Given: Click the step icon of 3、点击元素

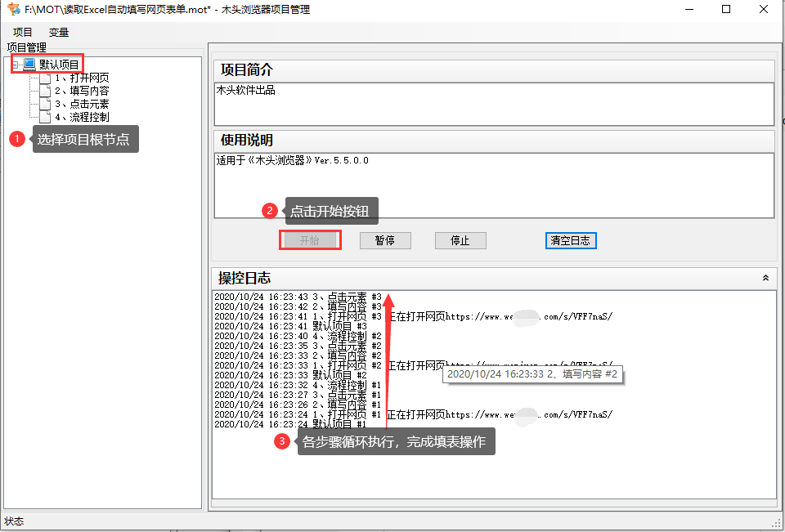Looking at the screenshot, I should pos(44,103).
